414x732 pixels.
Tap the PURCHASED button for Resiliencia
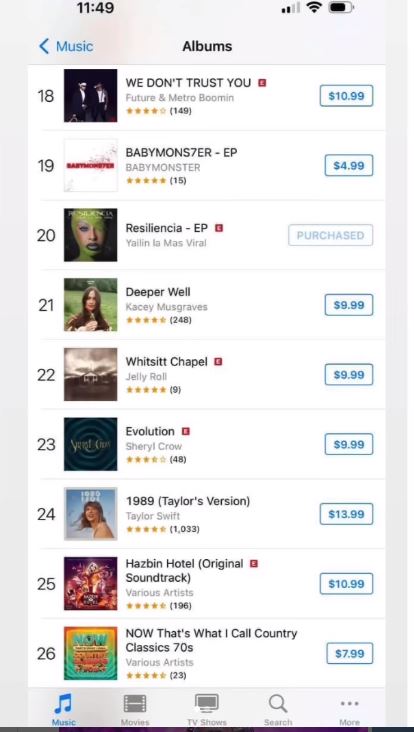point(330,235)
